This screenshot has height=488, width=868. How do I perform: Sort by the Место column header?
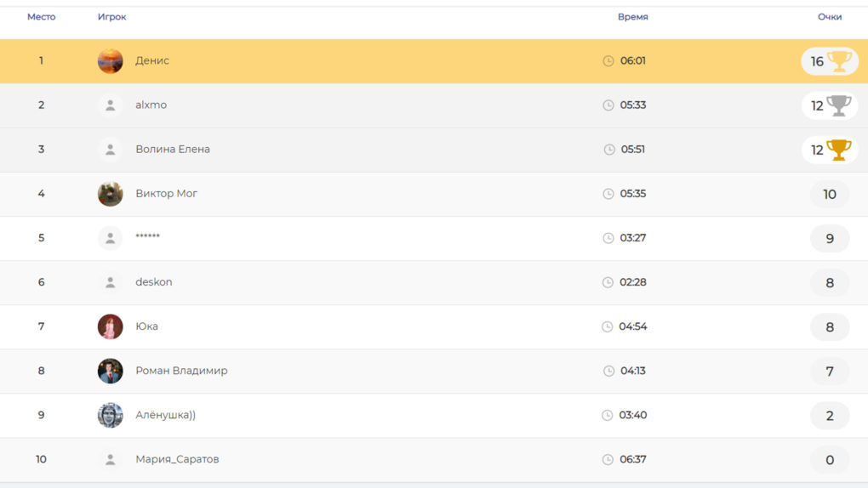pyautogui.click(x=41, y=17)
